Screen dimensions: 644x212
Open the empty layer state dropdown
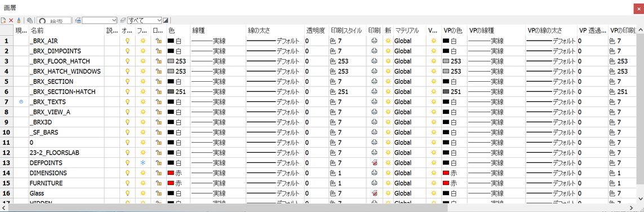pos(100,20)
